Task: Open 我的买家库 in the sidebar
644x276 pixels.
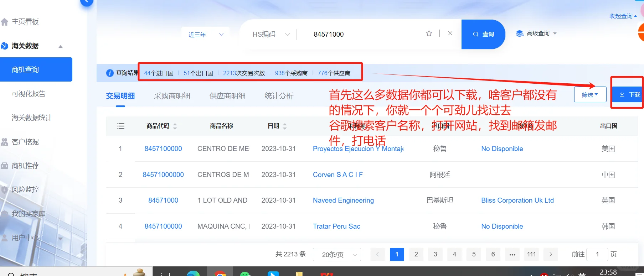Action: 29,214
